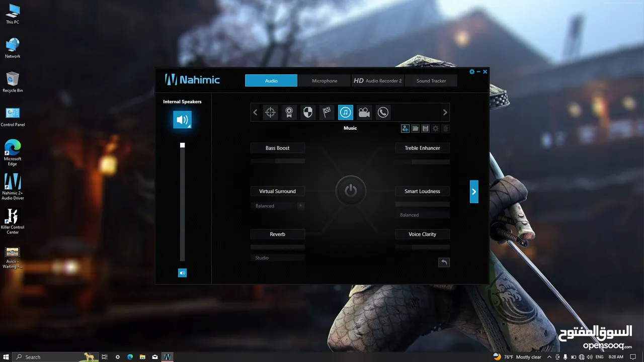Open Killer Control Center desktop shortcut
The width and height of the screenshot is (644, 362).
click(x=13, y=221)
